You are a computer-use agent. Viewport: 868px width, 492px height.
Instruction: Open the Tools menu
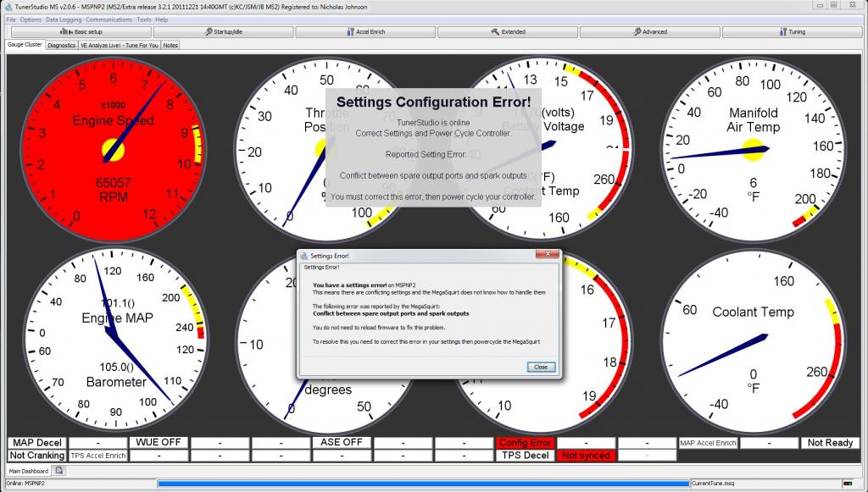click(144, 19)
